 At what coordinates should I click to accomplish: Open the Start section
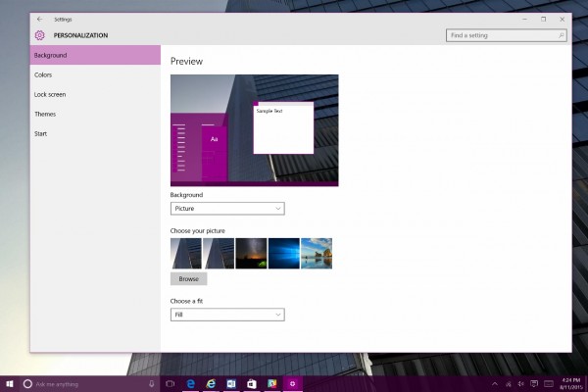click(x=95, y=133)
